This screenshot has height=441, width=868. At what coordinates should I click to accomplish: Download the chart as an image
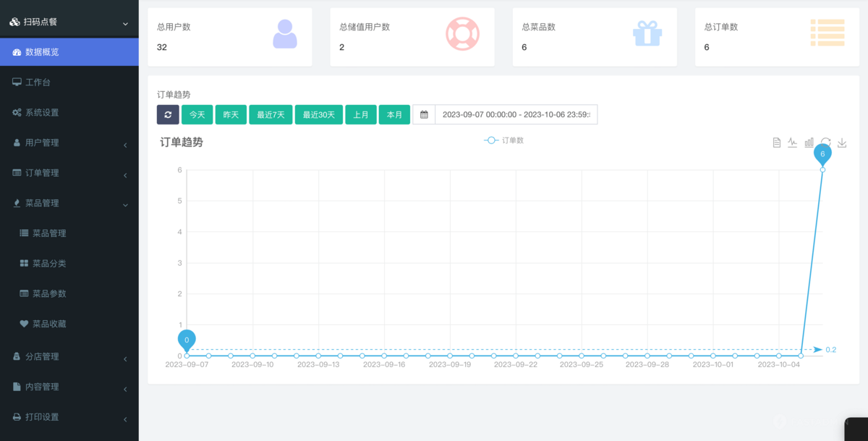click(842, 143)
